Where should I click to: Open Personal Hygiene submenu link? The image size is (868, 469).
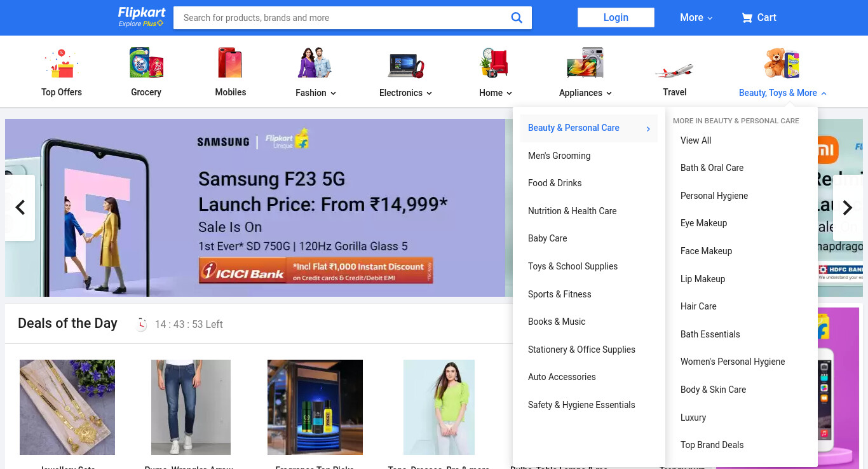[714, 196]
